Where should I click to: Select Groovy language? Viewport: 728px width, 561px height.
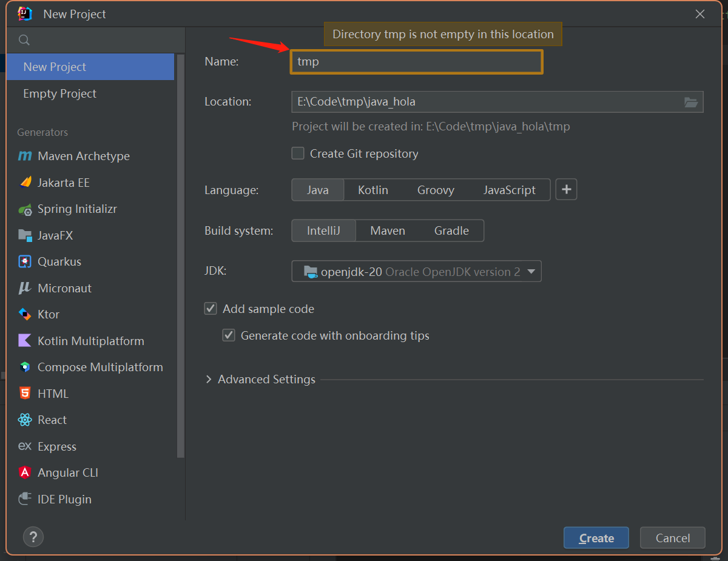tap(436, 190)
